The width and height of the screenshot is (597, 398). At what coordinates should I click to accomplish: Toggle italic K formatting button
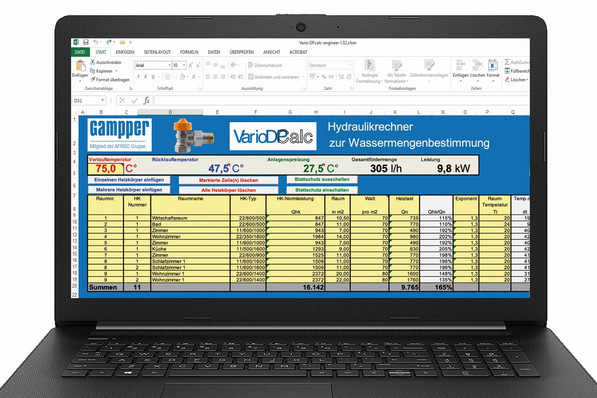146,77
